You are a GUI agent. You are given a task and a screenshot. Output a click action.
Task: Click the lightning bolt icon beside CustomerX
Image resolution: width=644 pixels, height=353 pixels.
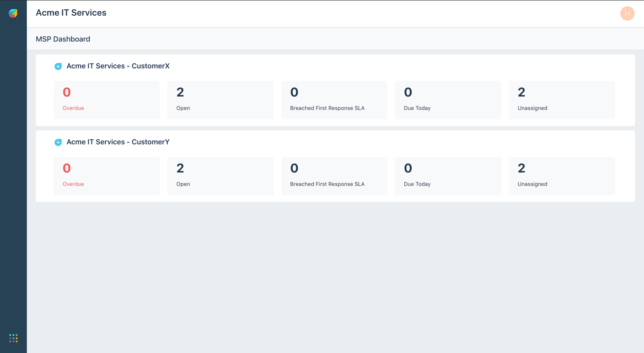(x=58, y=66)
